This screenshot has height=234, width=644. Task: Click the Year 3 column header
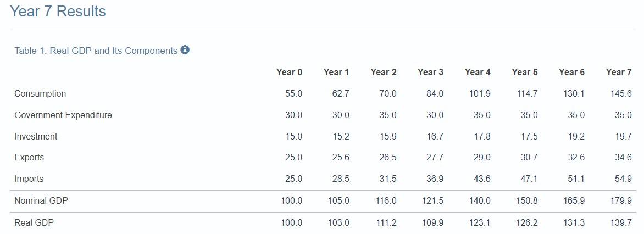[x=430, y=73]
